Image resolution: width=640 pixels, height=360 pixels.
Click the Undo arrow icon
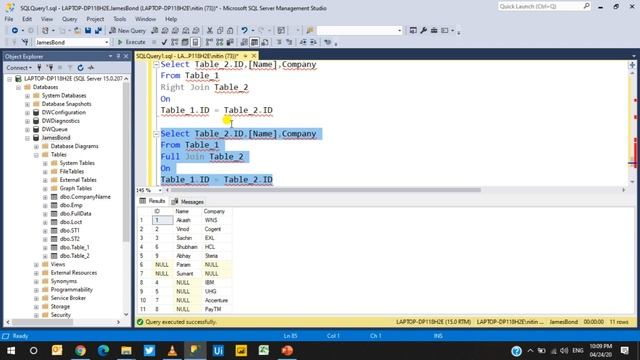244,31
